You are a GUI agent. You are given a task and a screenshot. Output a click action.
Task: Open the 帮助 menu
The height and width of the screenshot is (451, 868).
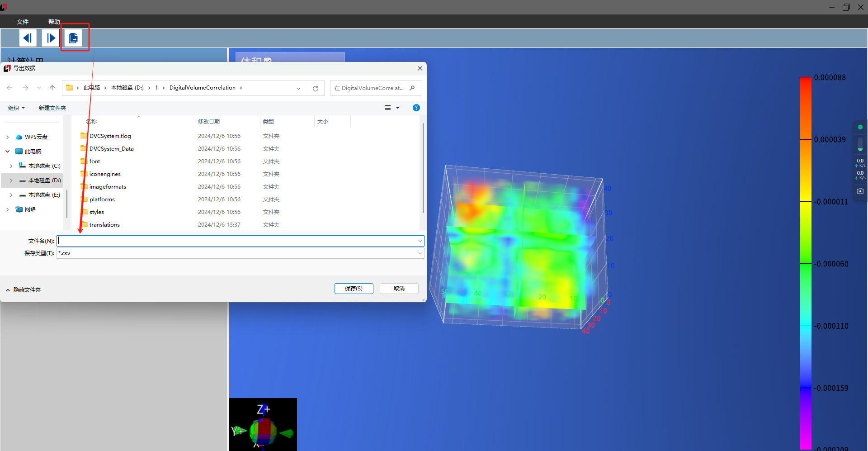(x=54, y=22)
